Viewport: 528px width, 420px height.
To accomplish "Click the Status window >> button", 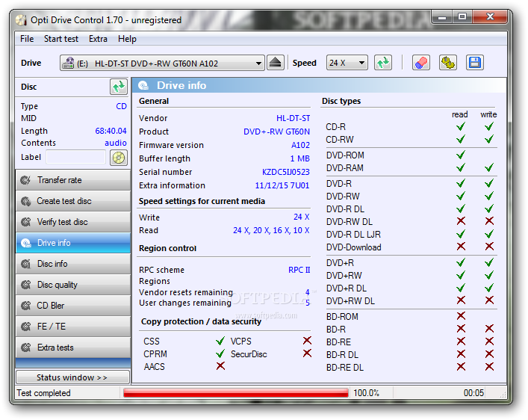I will (72, 377).
